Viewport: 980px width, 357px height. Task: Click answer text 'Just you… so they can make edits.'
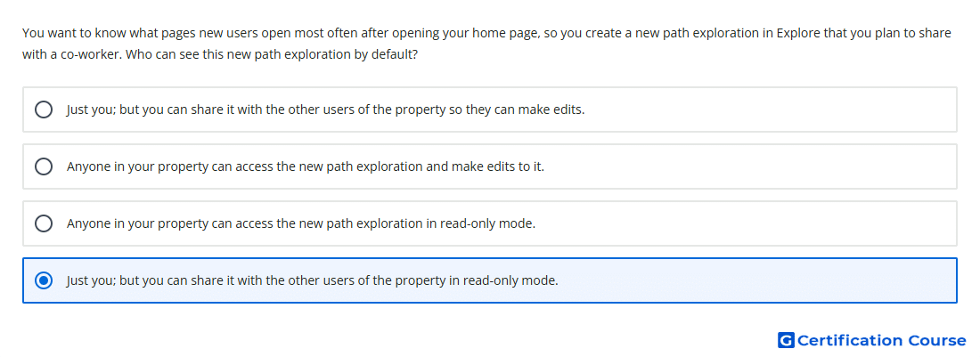(x=325, y=110)
